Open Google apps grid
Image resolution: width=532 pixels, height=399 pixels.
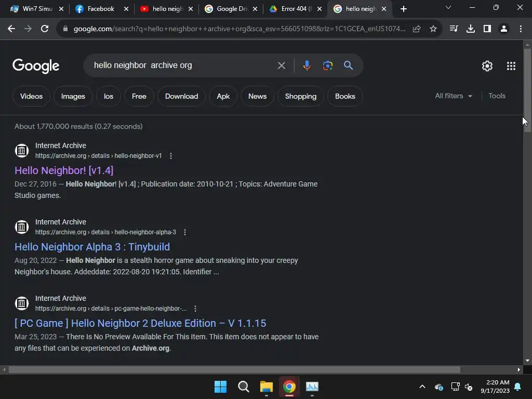511,66
